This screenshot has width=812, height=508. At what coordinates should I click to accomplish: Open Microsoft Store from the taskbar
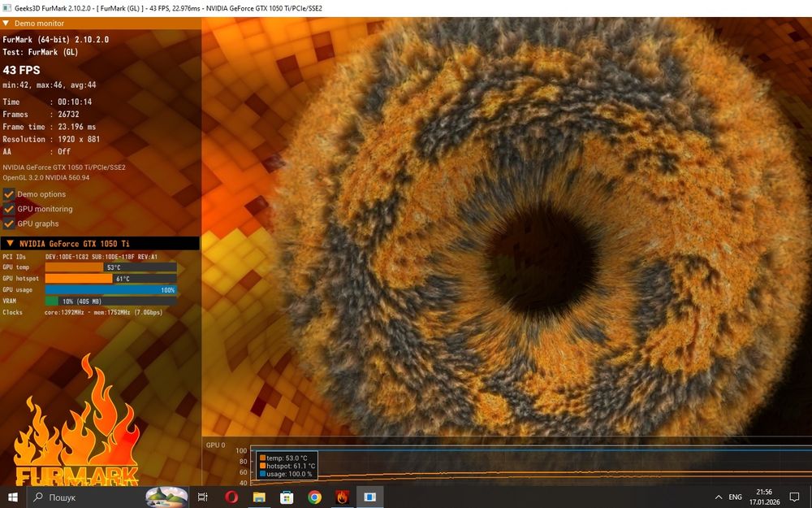[287, 497]
